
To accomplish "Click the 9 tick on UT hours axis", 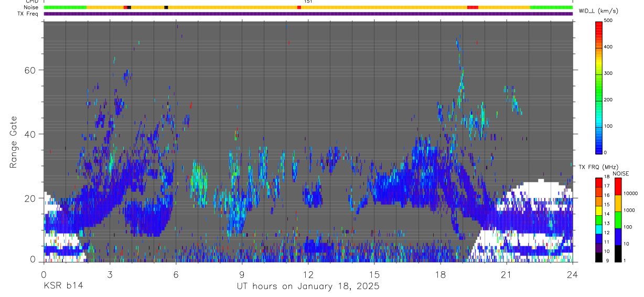I will coord(242,274).
